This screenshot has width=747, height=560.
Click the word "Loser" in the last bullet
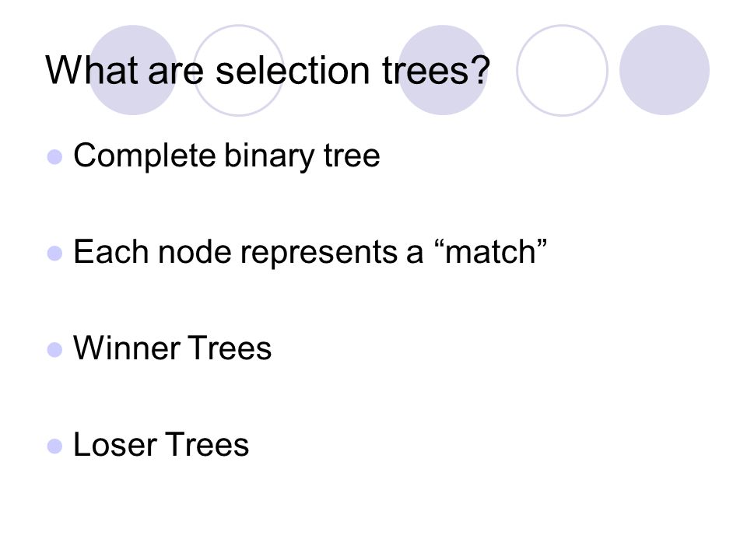115,444
